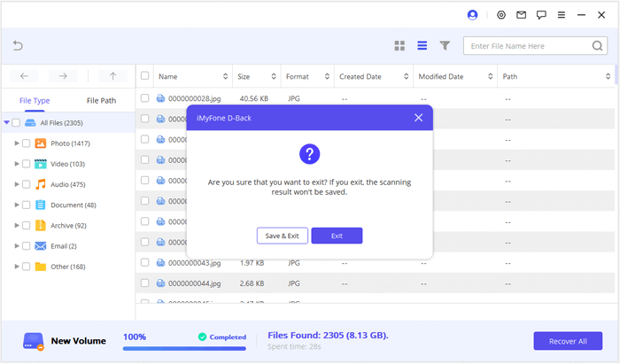Image resolution: width=620 pixels, height=364 pixels.
Task: Toggle the Video (103) checkbox
Action: pyautogui.click(x=27, y=164)
